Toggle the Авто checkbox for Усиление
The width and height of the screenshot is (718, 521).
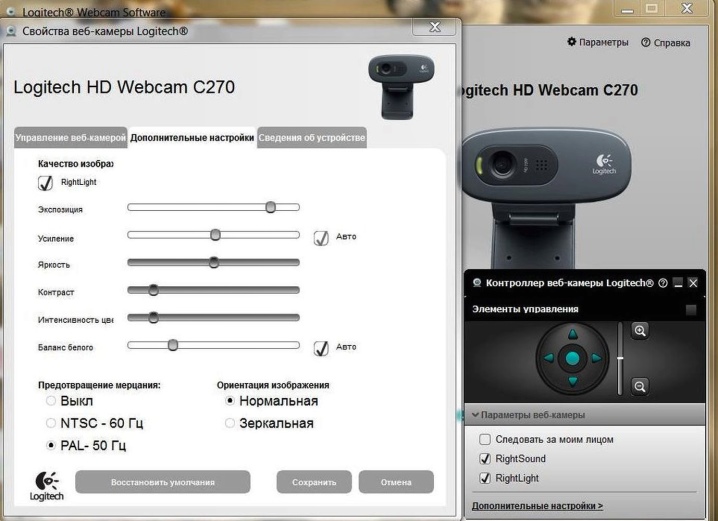321,238
